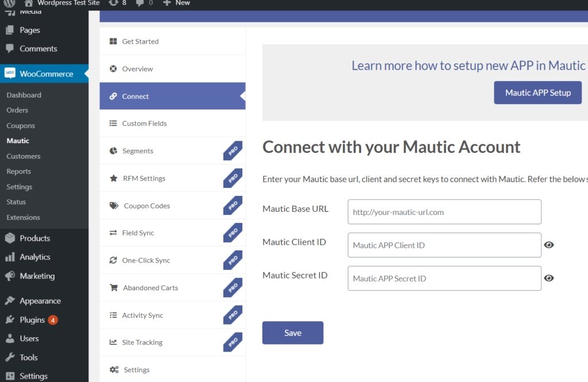Open the One-Click Sync tab
Viewport: 588px width, 382px height.
pyautogui.click(x=172, y=260)
